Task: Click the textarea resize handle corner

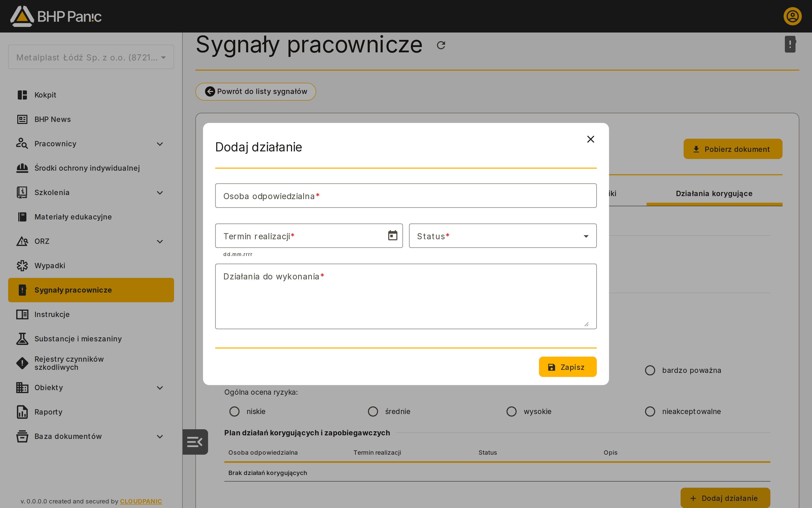Action: 586,324
